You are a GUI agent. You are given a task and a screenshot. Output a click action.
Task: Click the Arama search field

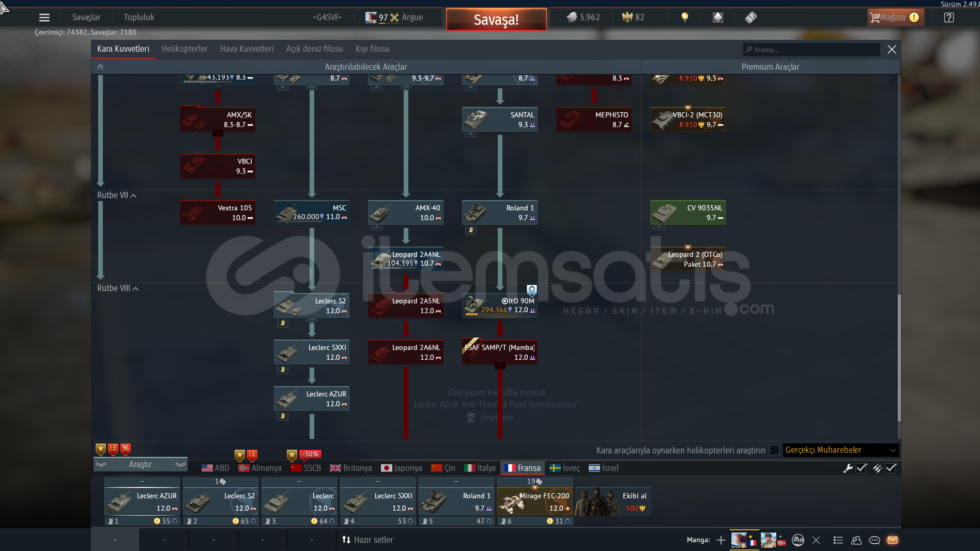pyautogui.click(x=811, y=50)
